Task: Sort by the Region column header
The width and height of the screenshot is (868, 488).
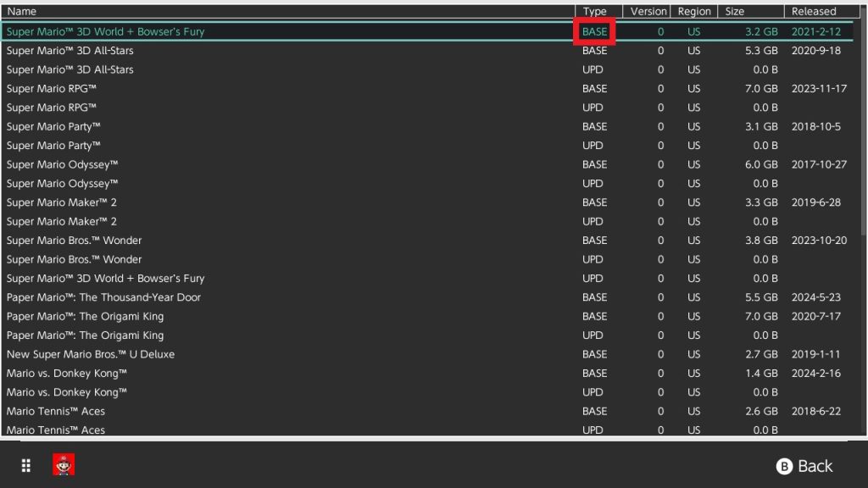Action: click(x=694, y=11)
